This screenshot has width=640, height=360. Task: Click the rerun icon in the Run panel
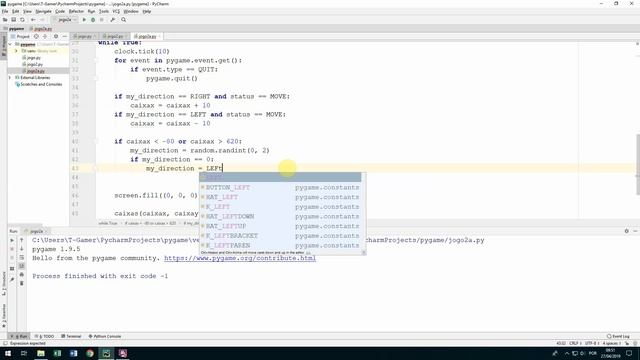point(12,240)
